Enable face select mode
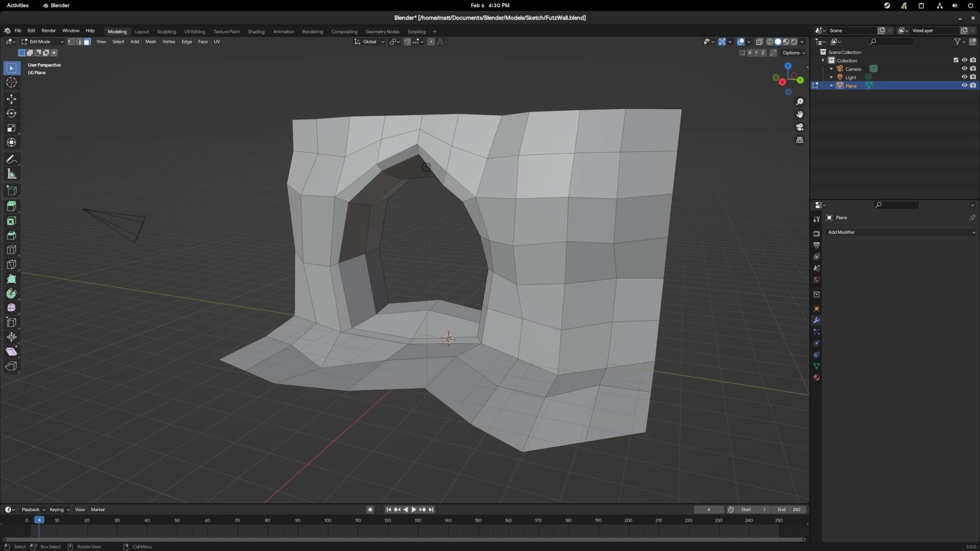Image resolution: width=980 pixels, height=551 pixels. (x=87, y=42)
